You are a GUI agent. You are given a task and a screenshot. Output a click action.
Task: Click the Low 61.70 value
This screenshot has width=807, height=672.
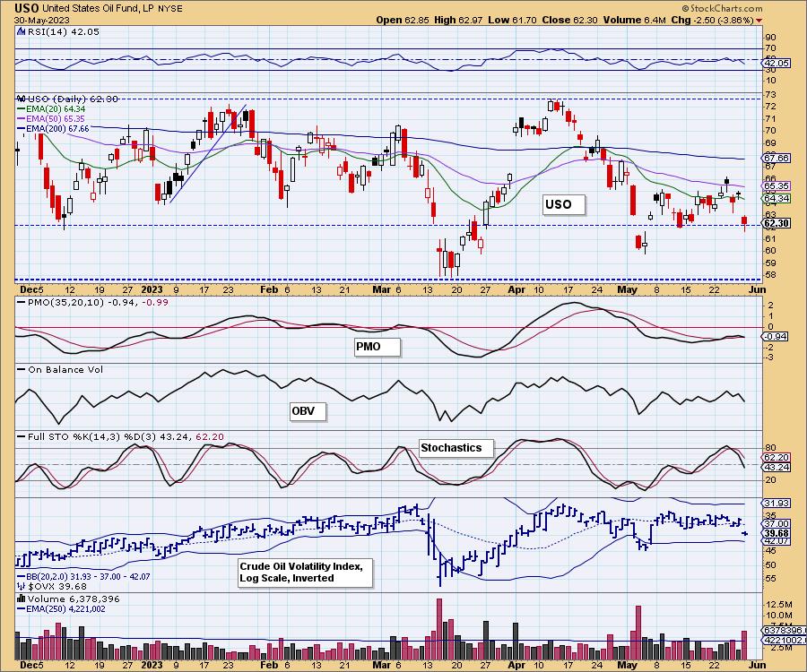tap(512, 20)
